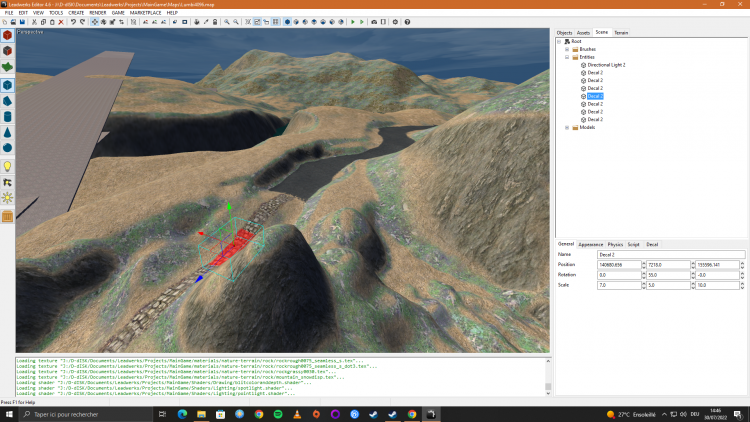
Task: Collapse the Entities folder in scene tree
Action: click(567, 57)
